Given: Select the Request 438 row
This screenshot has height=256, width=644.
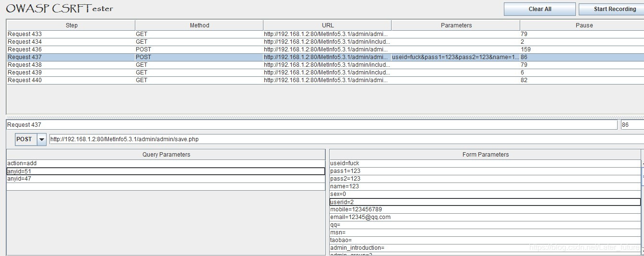Looking at the screenshot, I should pos(325,65).
